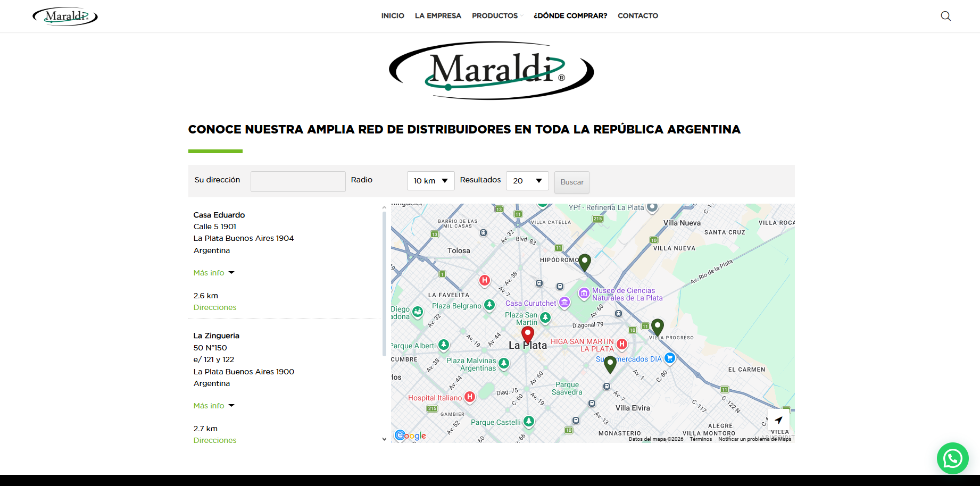Click Casa Eduardo store name
The height and width of the screenshot is (486, 980).
219,215
